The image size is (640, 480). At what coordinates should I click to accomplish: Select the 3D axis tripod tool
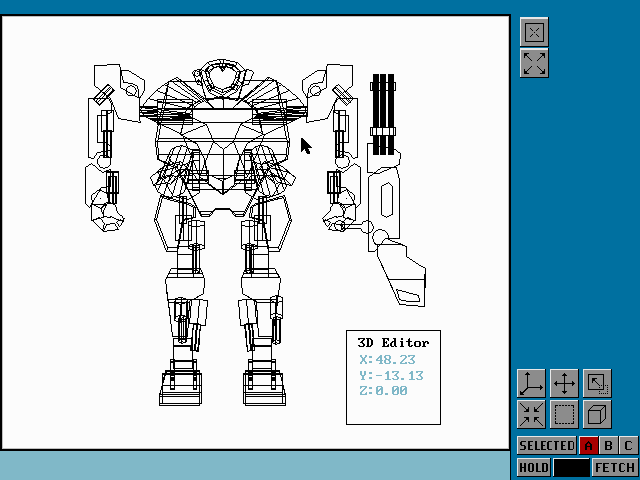(531, 383)
